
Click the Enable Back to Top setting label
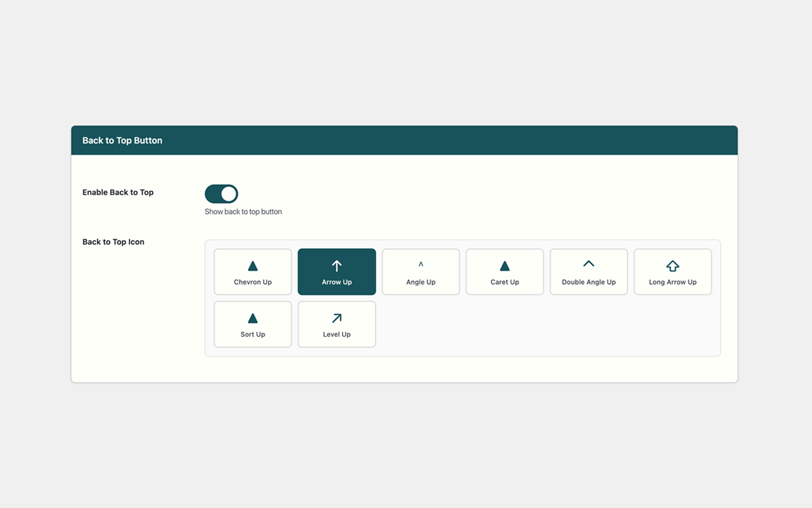(118, 192)
